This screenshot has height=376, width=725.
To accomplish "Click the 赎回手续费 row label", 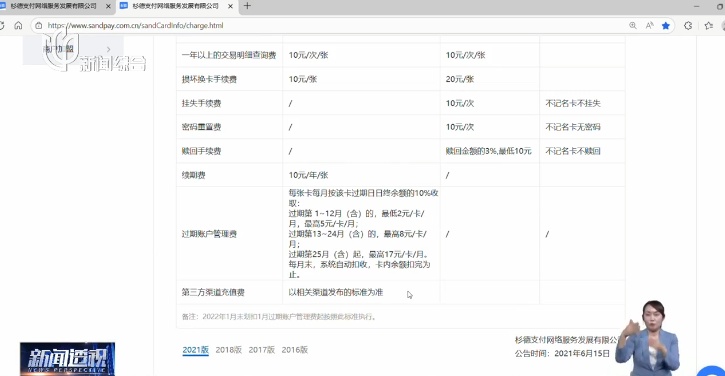I will click(x=202, y=151).
